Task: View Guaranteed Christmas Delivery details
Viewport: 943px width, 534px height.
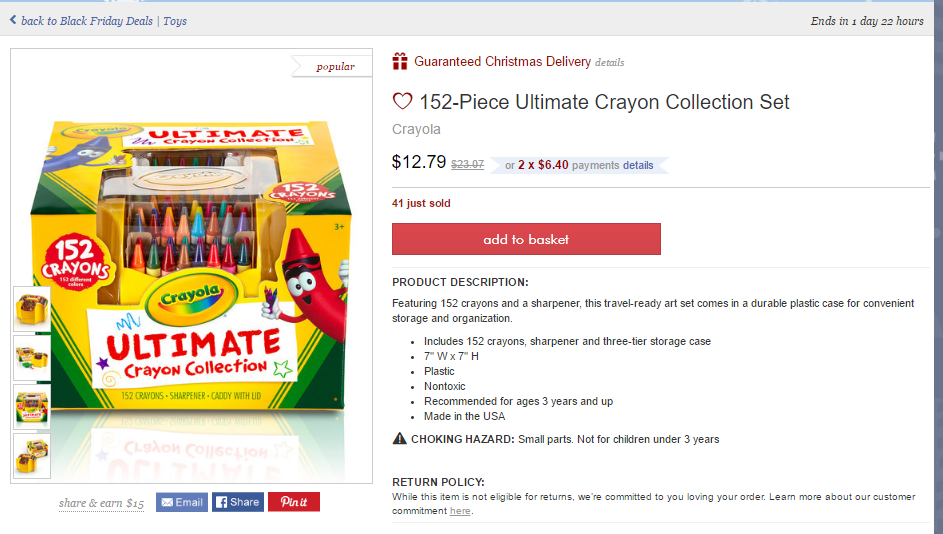Action: 609,63
